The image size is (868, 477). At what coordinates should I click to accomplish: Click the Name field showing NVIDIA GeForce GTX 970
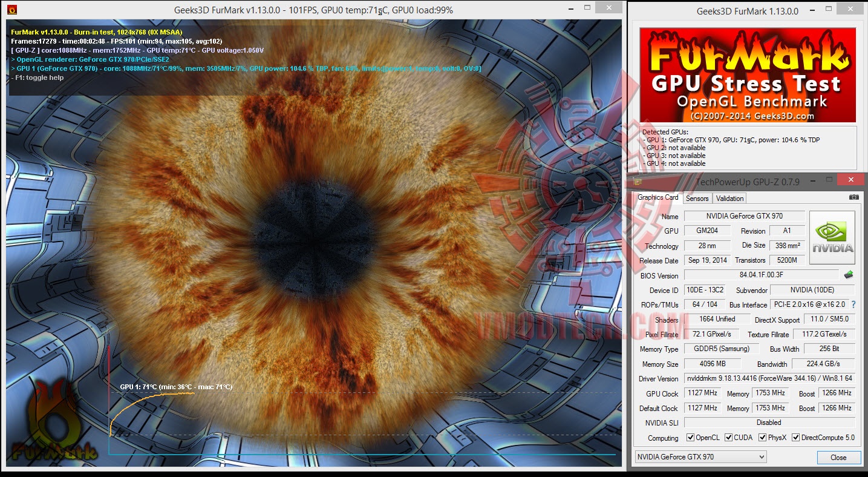(x=744, y=216)
